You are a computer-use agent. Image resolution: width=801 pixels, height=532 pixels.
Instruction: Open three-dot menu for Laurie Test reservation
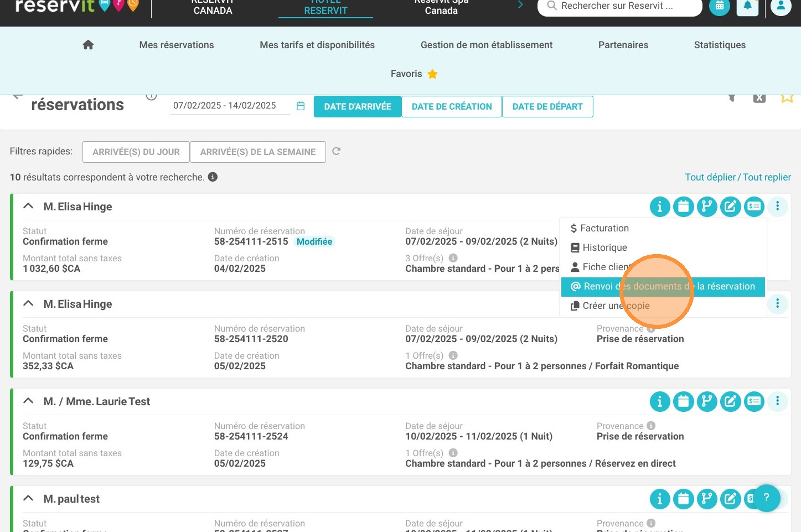778,401
